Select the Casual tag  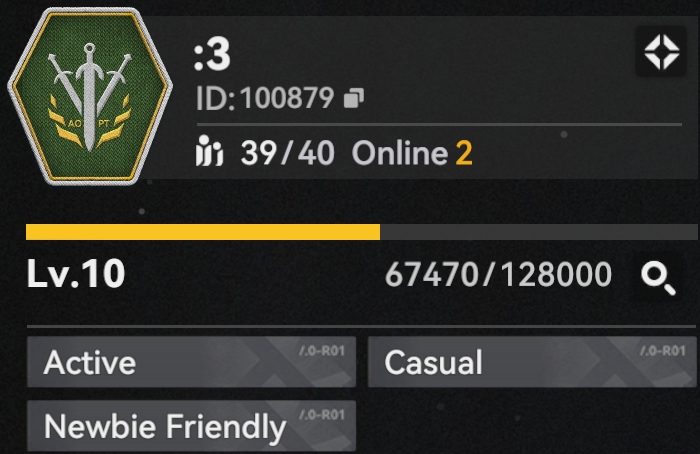(x=532, y=362)
